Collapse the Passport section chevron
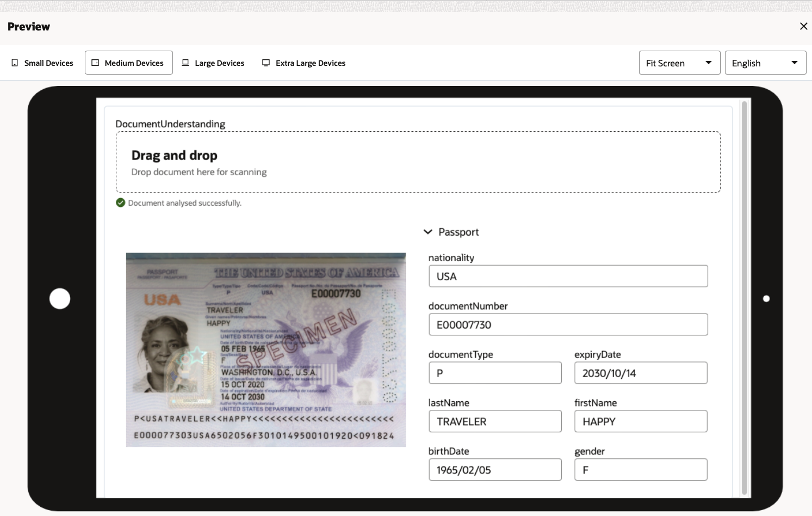The height and width of the screenshot is (516, 812). click(x=428, y=232)
